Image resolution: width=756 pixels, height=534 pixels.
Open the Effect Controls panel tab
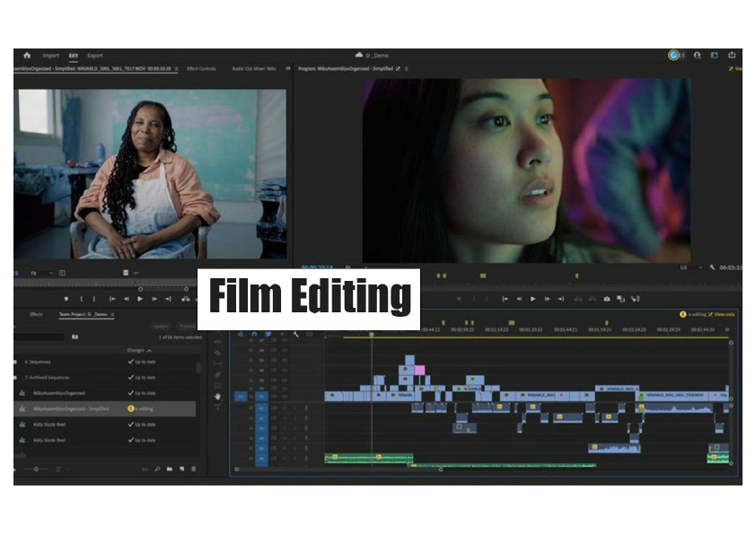tap(201, 68)
